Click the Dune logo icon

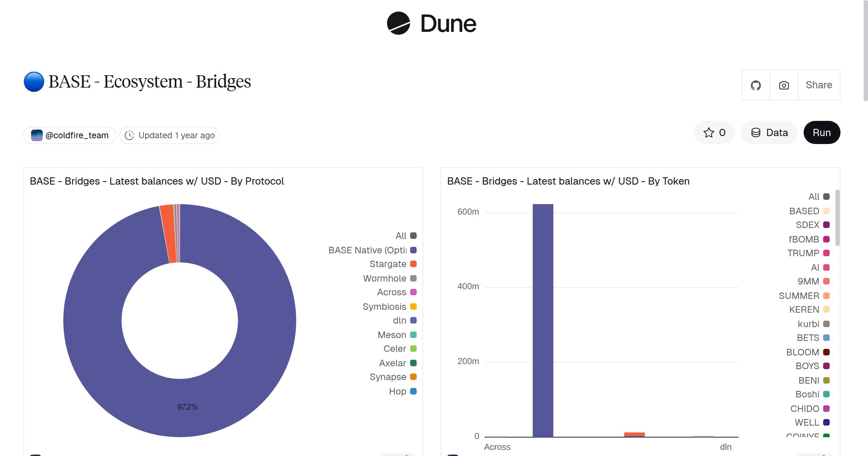tap(398, 23)
